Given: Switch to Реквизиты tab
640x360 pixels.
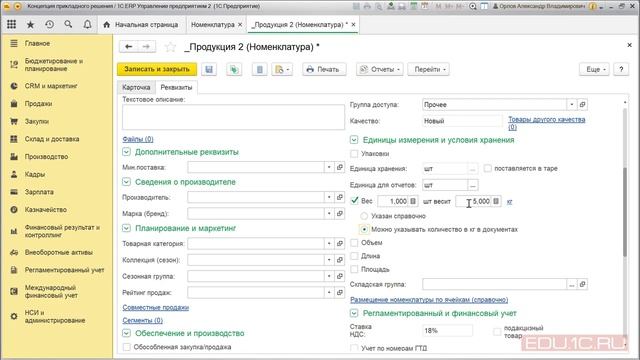Looking at the screenshot, I should [x=176, y=87].
